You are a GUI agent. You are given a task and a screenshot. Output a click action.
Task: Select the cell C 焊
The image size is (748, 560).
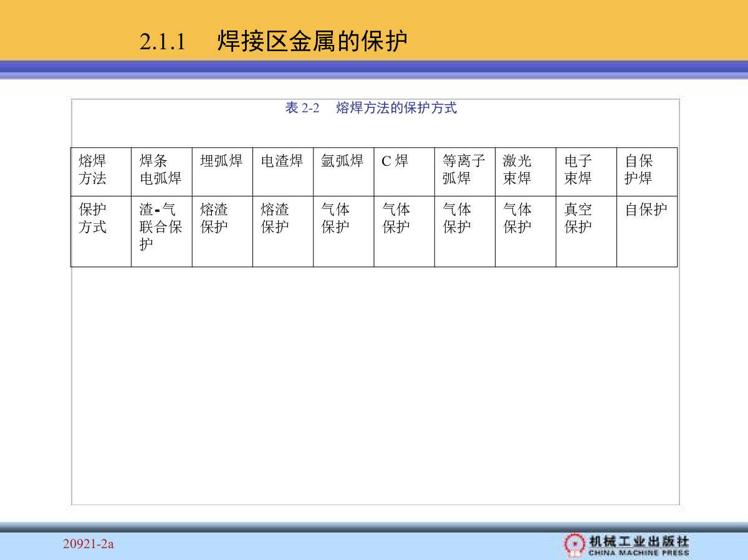coord(405,171)
